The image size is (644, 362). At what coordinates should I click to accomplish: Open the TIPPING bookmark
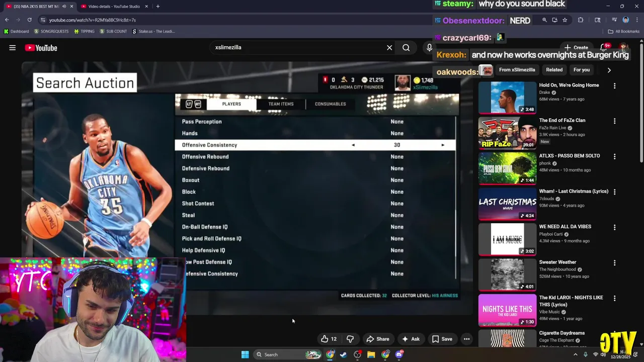point(84,31)
